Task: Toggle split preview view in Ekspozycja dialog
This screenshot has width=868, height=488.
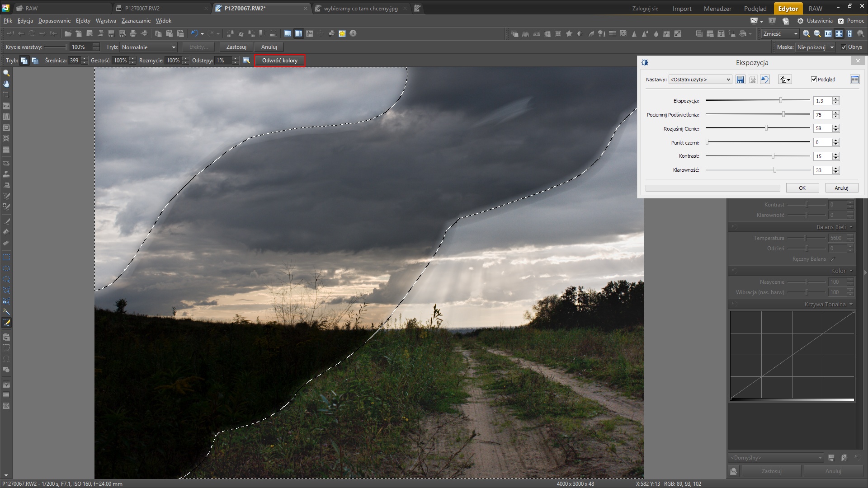Action: pyautogui.click(x=854, y=80)
